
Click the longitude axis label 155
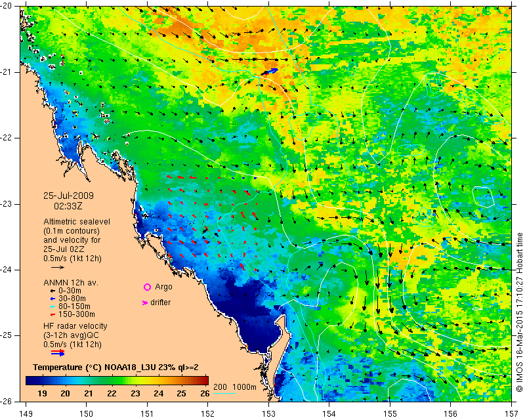[x=390, y=414]
